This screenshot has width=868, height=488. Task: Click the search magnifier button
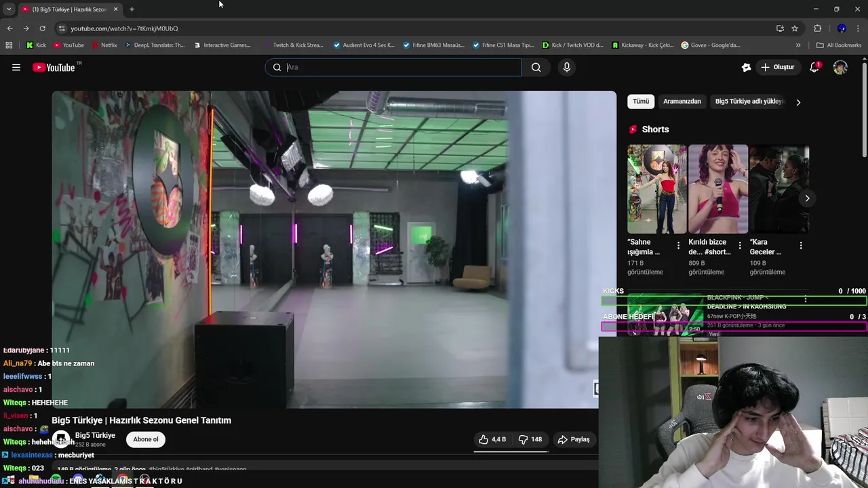point(536,67)
